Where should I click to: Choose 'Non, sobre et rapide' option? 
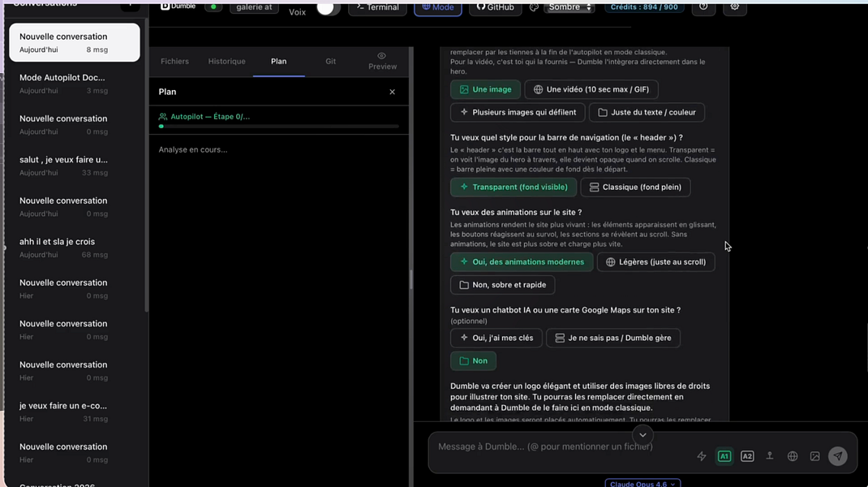503,285
